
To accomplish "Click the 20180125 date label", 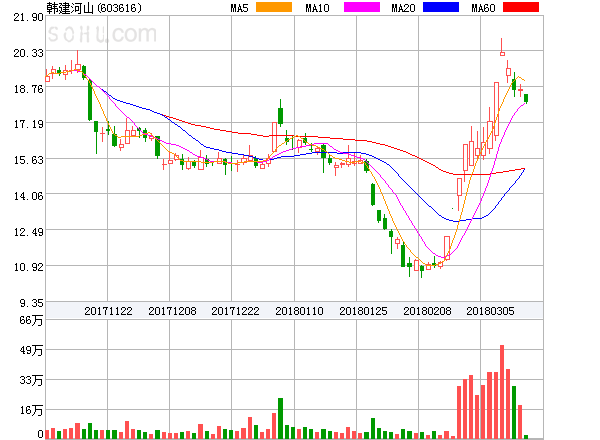I will click(363, 311).
